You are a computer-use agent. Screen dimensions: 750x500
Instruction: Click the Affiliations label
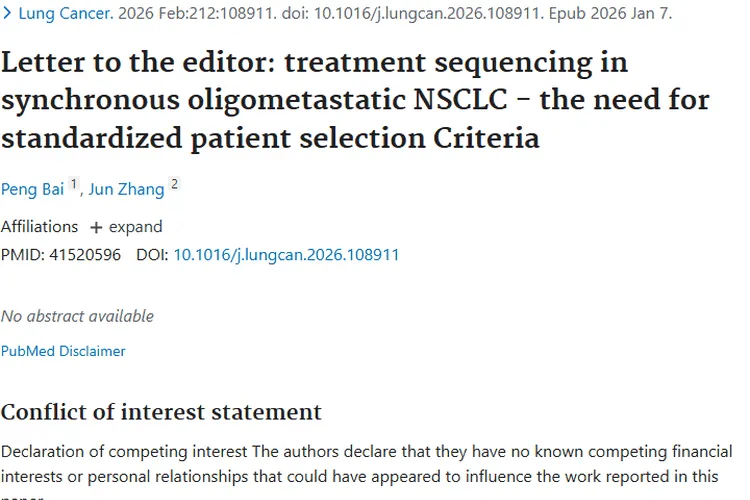pyautogui.click(x=39, y=227)
